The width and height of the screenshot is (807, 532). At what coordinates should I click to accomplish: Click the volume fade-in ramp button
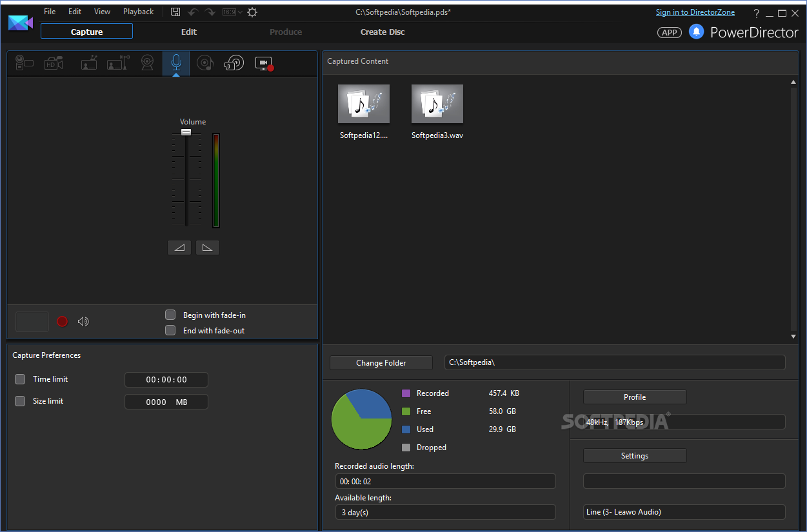click(x=179, y=248)
